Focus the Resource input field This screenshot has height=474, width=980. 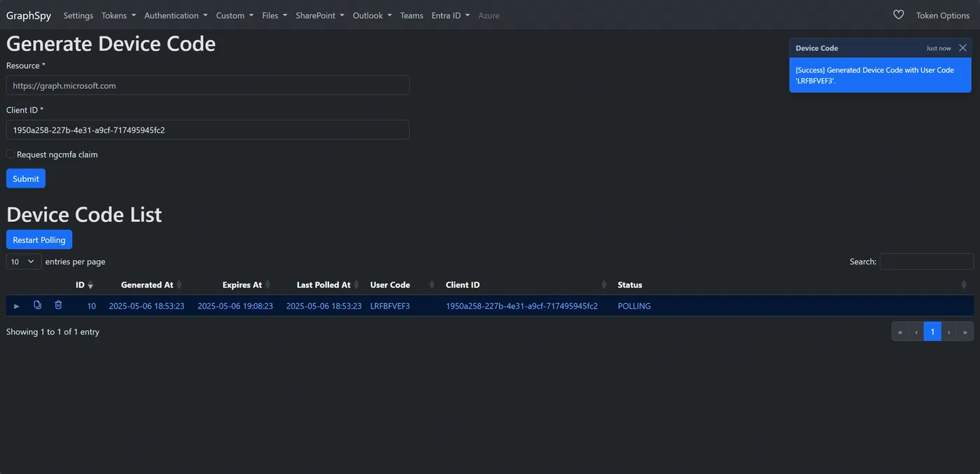208,85
